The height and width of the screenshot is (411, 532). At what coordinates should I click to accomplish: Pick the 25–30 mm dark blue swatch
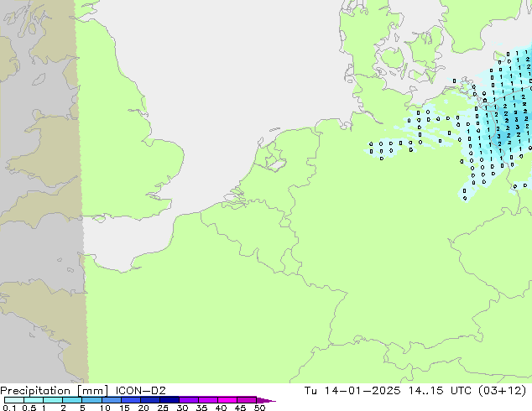(170, 400)
